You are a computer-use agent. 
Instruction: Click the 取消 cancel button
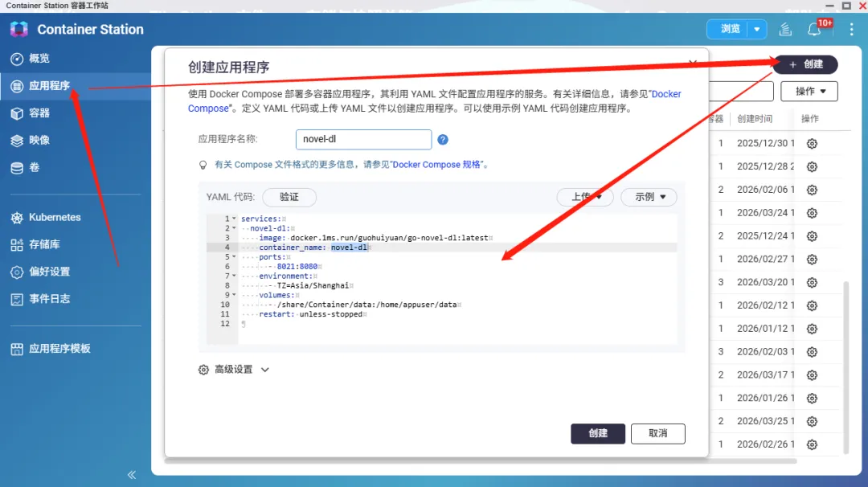(x=657, y=433)
